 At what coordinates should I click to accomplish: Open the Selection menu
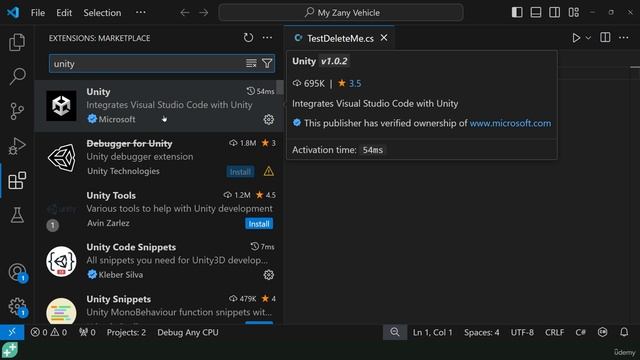tap(102, 13)
